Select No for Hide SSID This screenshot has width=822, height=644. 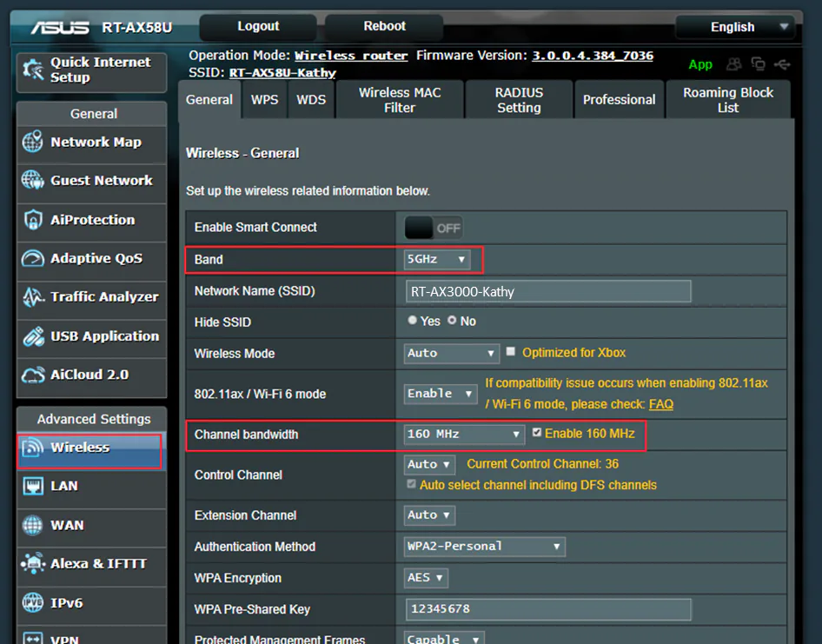point(452,320)
